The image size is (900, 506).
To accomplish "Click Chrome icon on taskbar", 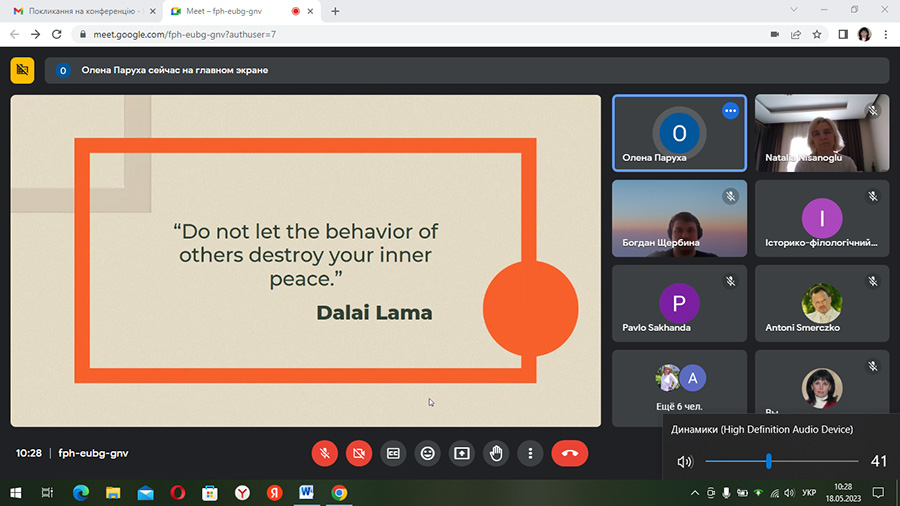I will [x=339, y=493].
